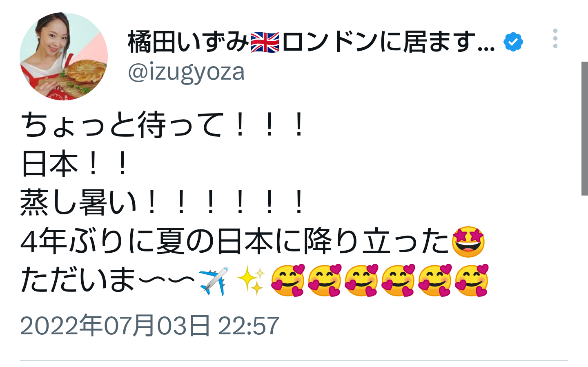Open the three-dot more options menu
This screenshot has width=588, height=367.
tap(555, 38)
